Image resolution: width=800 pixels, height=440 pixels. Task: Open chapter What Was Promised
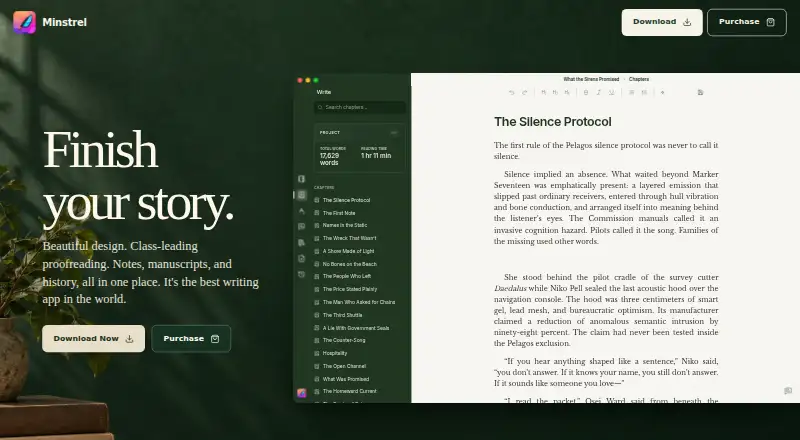click(x=359, y=379)
